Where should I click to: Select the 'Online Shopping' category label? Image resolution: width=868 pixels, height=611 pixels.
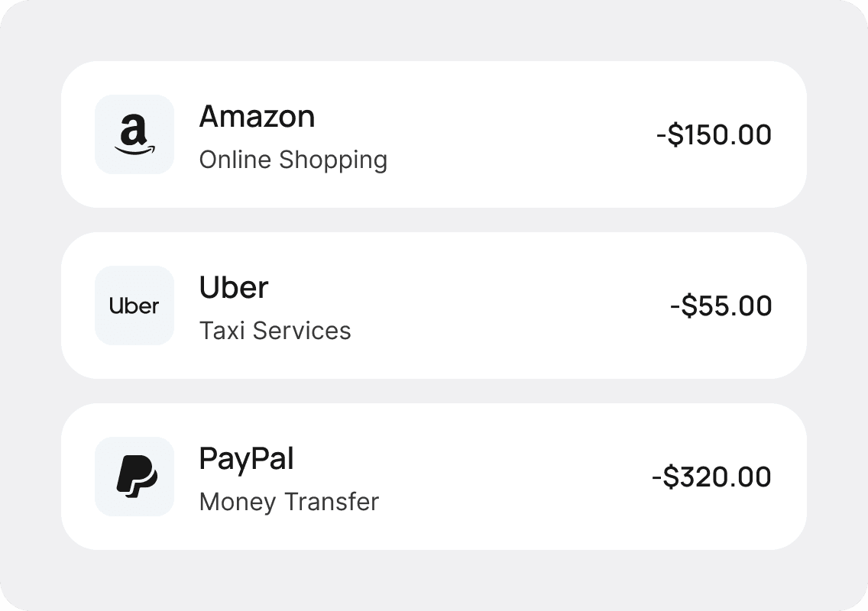coord(293,160)
